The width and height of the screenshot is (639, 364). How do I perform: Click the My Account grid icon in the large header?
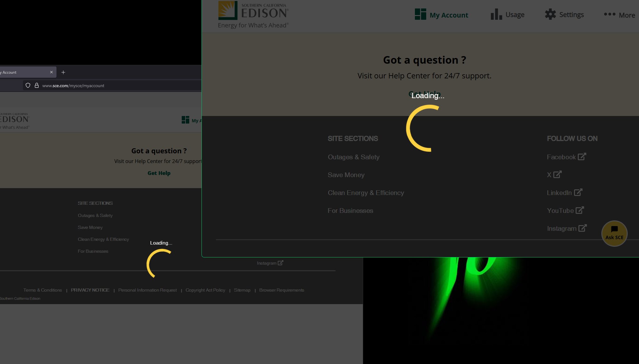click(x=420, y=14)
